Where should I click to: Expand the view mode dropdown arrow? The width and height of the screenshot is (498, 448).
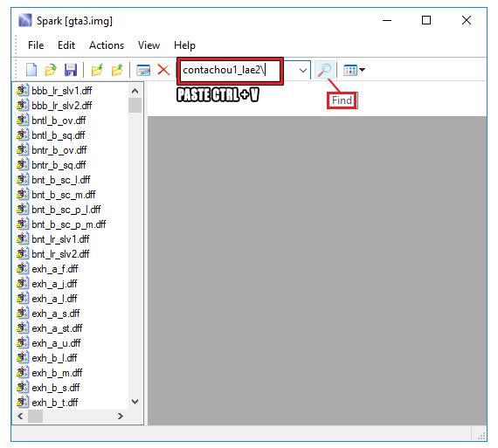(362, 70)
